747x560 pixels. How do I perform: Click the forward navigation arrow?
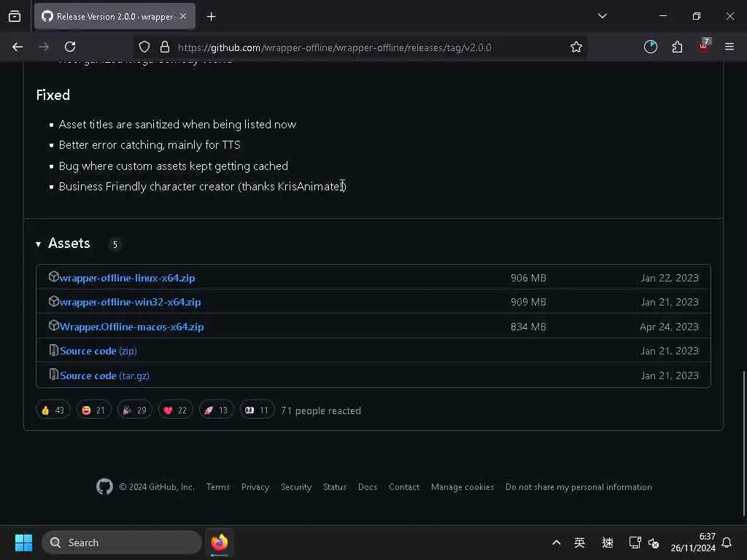[x=43, y=47]
